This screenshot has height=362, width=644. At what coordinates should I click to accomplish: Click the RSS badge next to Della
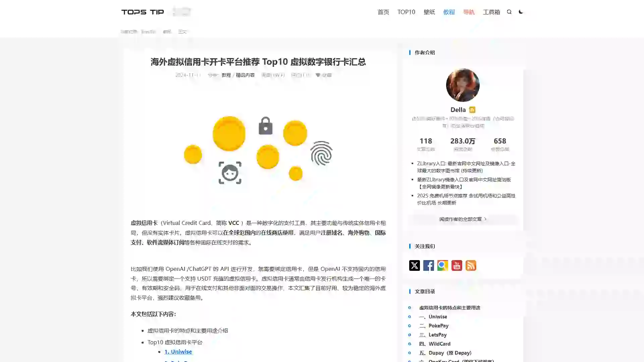click(472, 110)
